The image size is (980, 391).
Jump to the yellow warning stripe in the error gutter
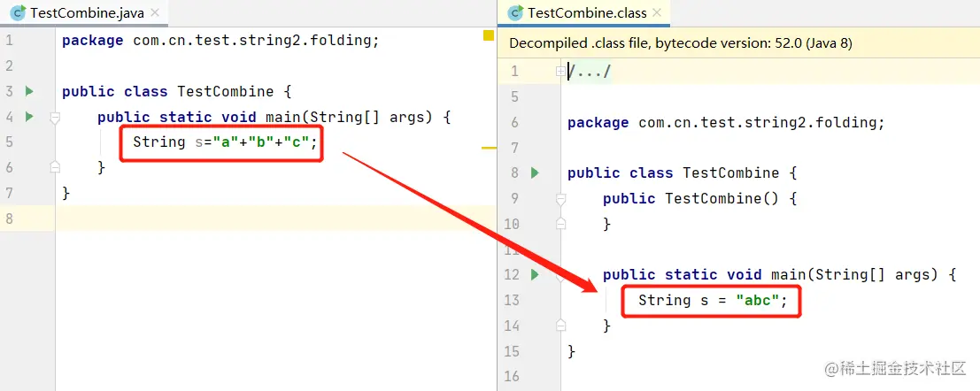coord(488,148)
